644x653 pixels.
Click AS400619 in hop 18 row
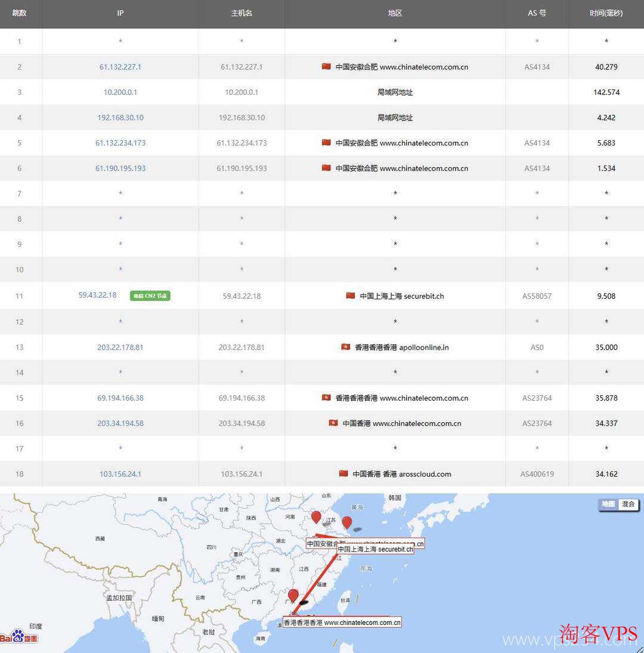click(x=537, y=474)
